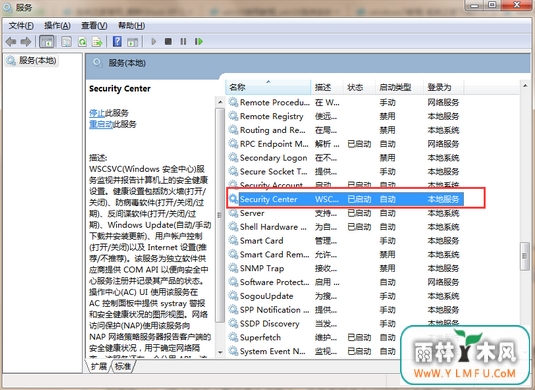This screenshot has height=390, width=535.
Task: Click the gear icon beside Remote Registry
Action: click(233, 116)
